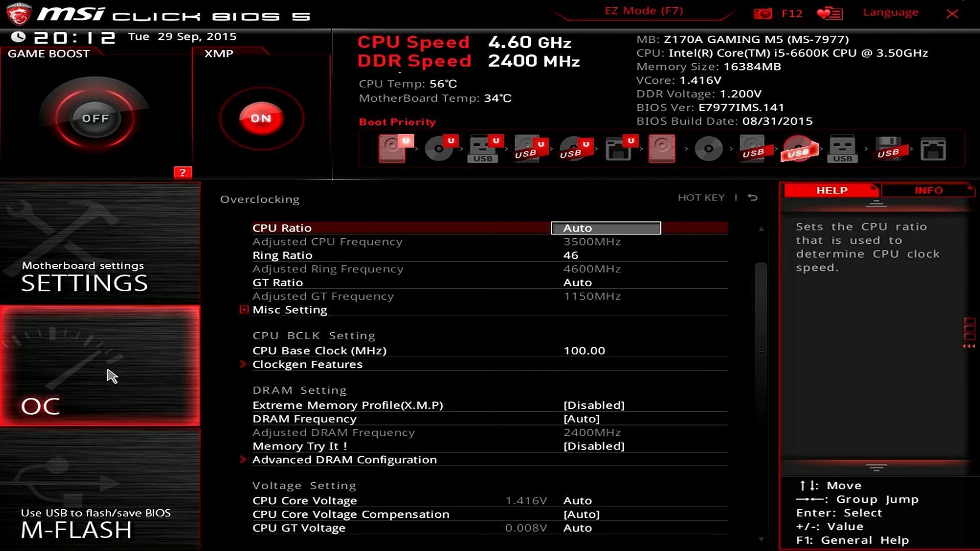Select the legacy hard disk boot device icon
Image resolution: width=980 pixels, height=551 pixels.
pyautogui.click(x=662, y=148)
